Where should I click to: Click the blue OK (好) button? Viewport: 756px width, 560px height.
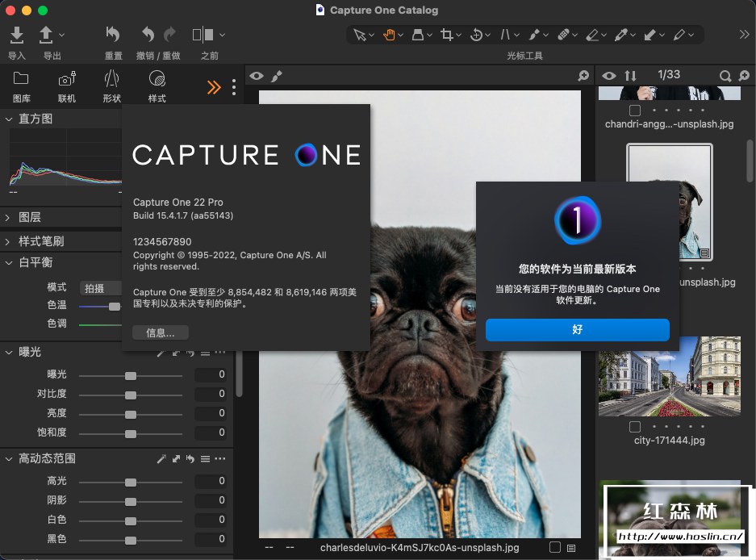pos(577,329)
